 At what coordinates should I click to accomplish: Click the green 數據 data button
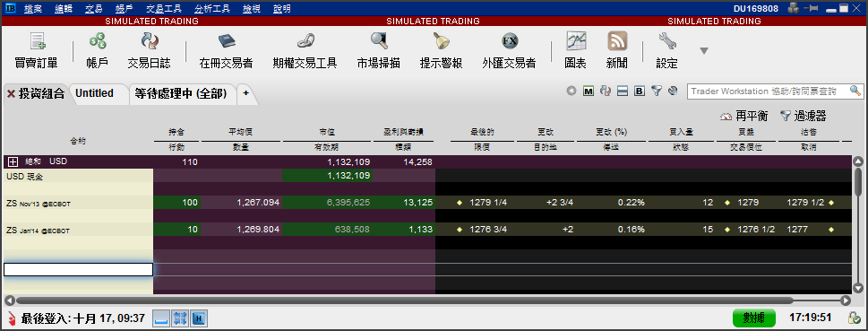754,318
